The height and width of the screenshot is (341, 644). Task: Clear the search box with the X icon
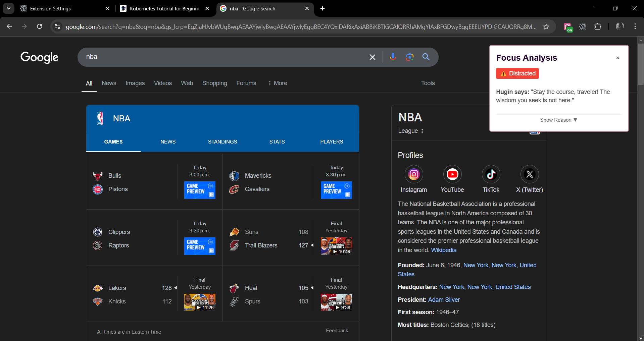[373, 57]
